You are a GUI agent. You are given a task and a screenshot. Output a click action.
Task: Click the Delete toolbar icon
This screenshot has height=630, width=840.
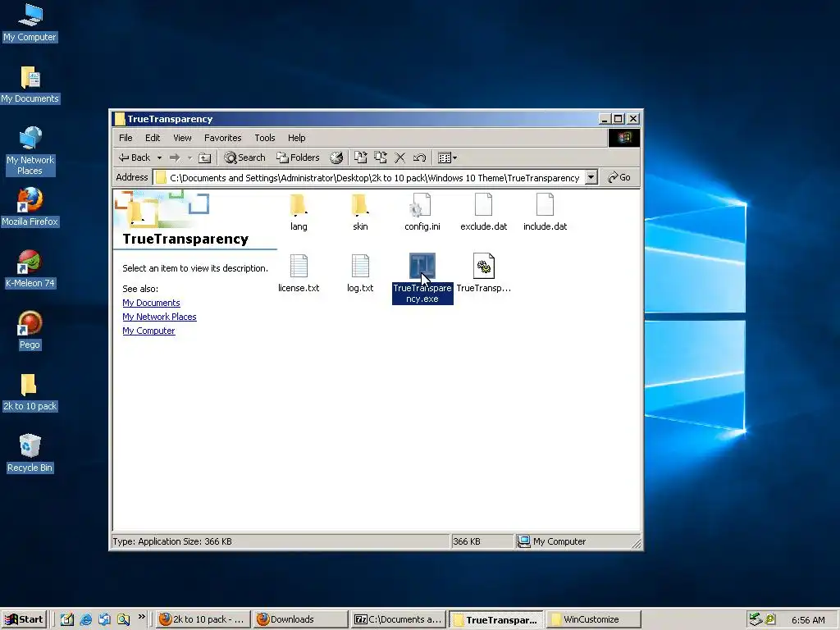pos(399,157)
